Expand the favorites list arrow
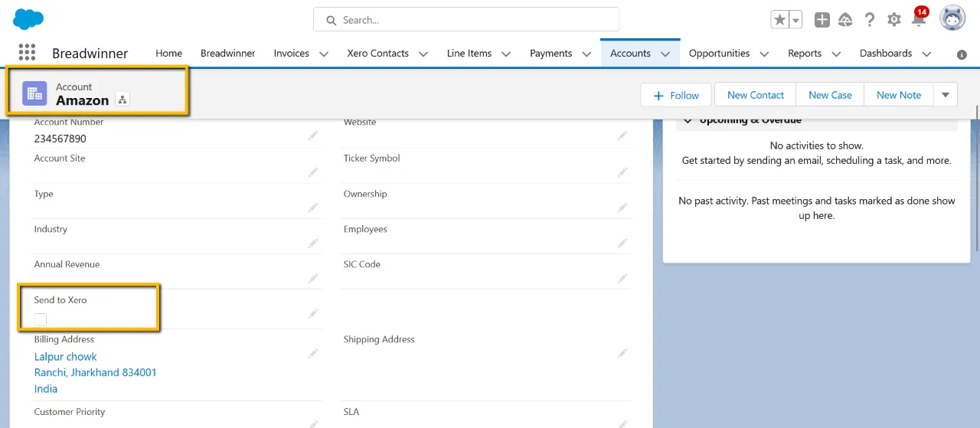The width and height of the screenshot is (980, 428). [x=795, y=20]
